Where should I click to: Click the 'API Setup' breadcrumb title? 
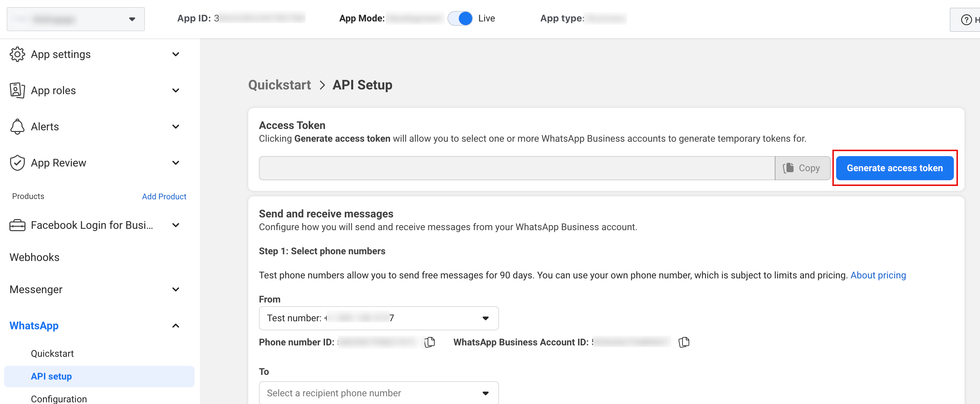click(362, 85)
